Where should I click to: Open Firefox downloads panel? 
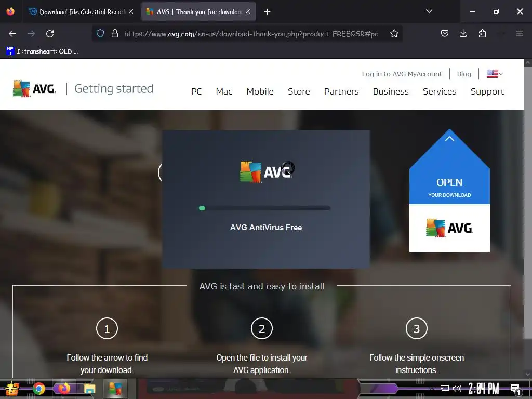[463, 33]
